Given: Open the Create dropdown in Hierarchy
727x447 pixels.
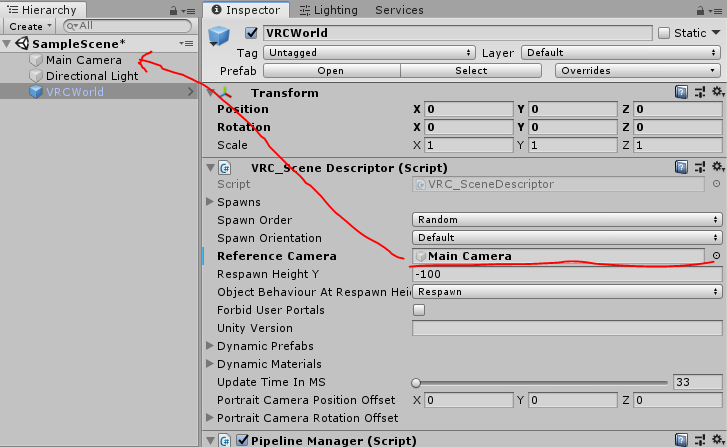Looking at the screenshot, I should pos(29,26).
